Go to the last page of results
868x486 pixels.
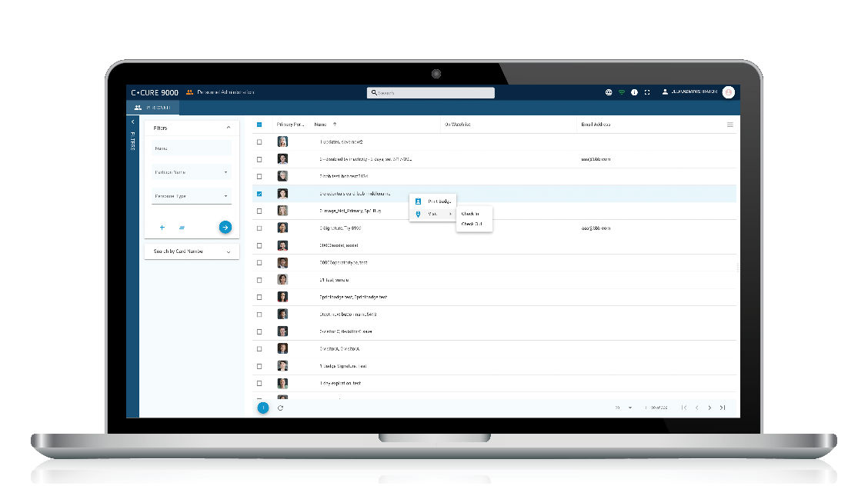point(723,408)
